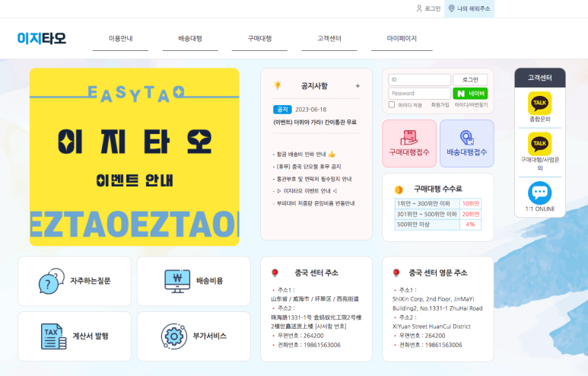Click the user icon beside 로그인

419,8
